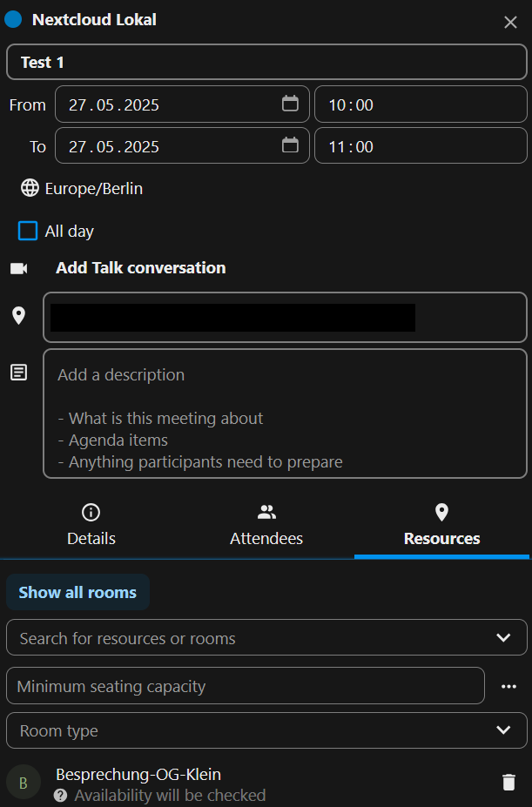The height and width of the screenshot is (807, 532).
Task: Click the Add a description text area
Action: (x=285, y=414)
